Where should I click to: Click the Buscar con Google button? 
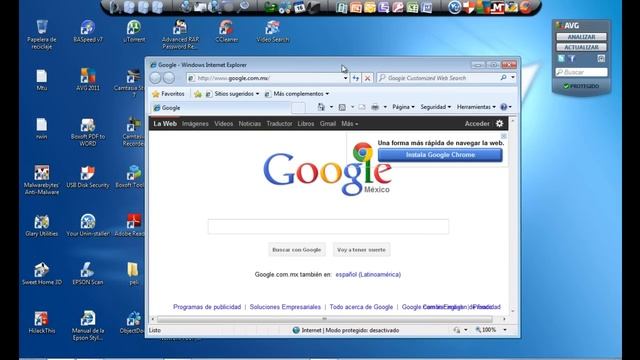pos(297,249)
